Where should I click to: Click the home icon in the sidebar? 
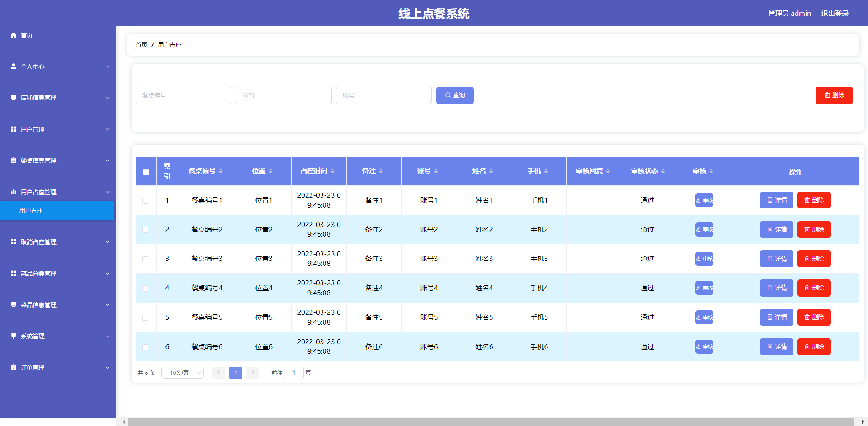click(x=14, y=35)
